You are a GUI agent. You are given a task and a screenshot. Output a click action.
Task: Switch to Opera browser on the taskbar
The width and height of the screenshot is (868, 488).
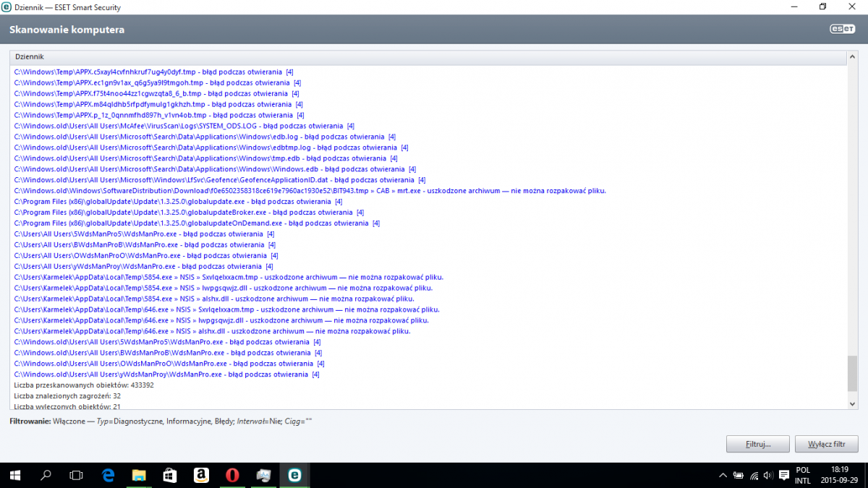(232, 475)
